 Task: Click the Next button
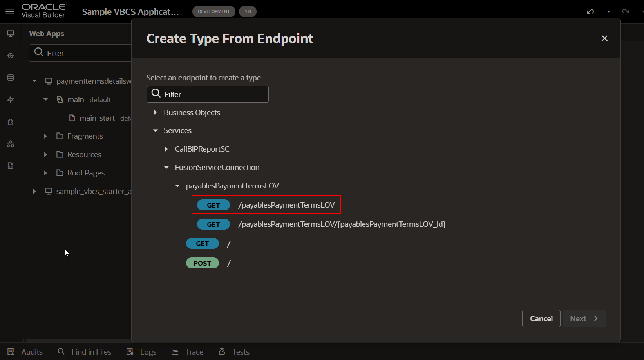click(584, 318)
